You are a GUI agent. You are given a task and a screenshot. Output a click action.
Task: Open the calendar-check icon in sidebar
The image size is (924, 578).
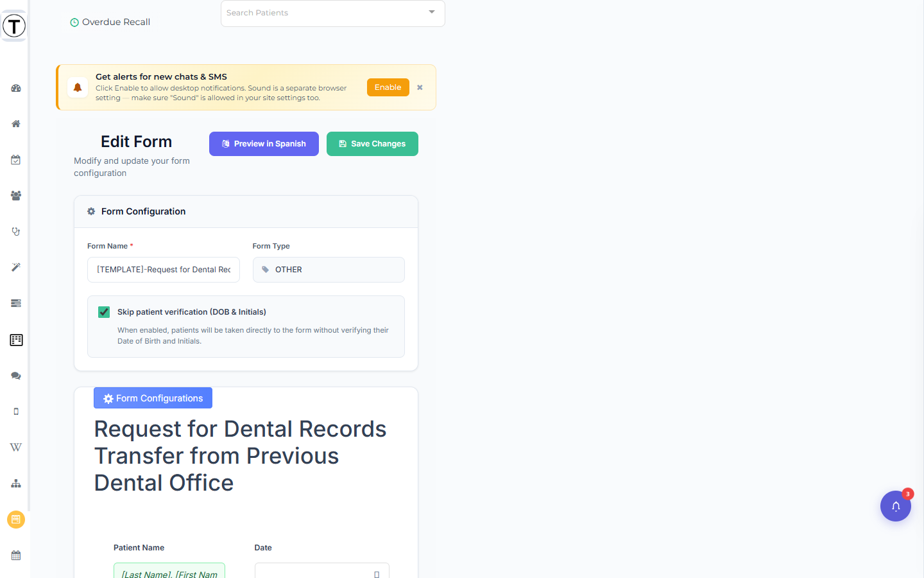(x=16, y=160)
